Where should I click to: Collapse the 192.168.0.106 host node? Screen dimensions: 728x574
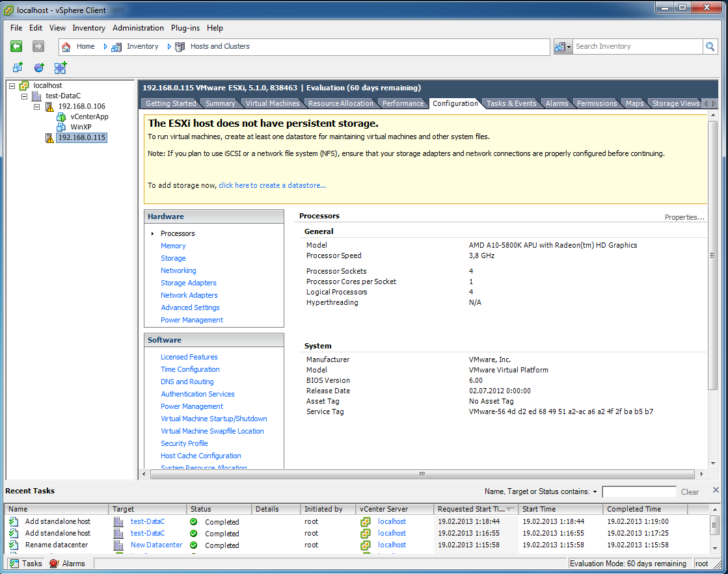click(36, 107)
